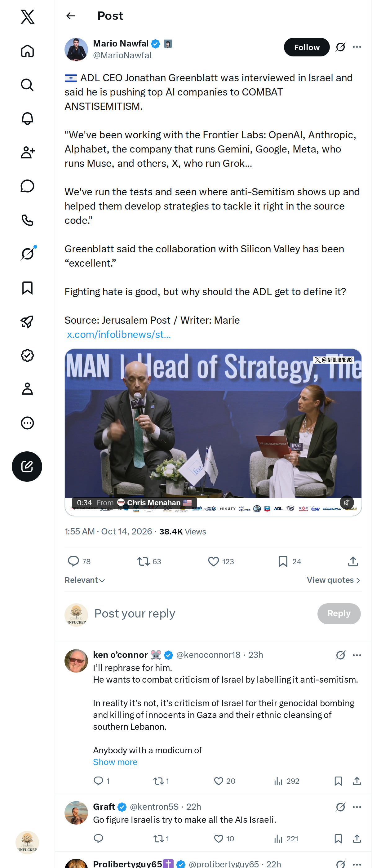This screenshot has height=868, width=372.
Task: Go back using the arrow icon
Action: tap(70, 16)
